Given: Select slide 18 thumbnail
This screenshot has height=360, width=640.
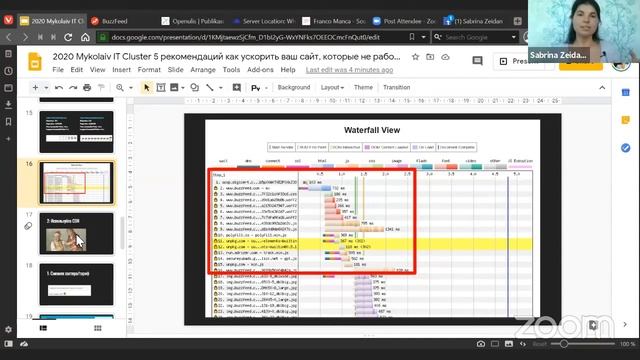Looking at the screenshot, I should coord(76,284).
